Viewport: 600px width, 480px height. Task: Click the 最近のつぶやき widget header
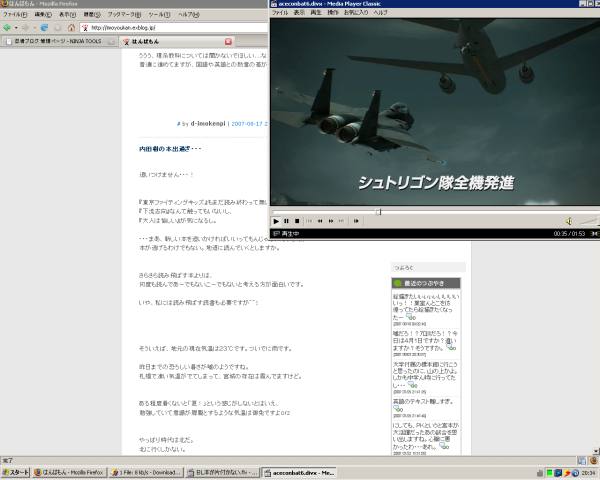(x=426, y=283)
